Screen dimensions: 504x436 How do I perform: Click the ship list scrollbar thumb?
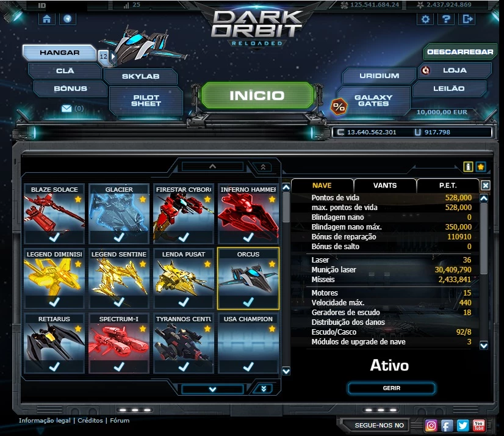pos(286,207)
